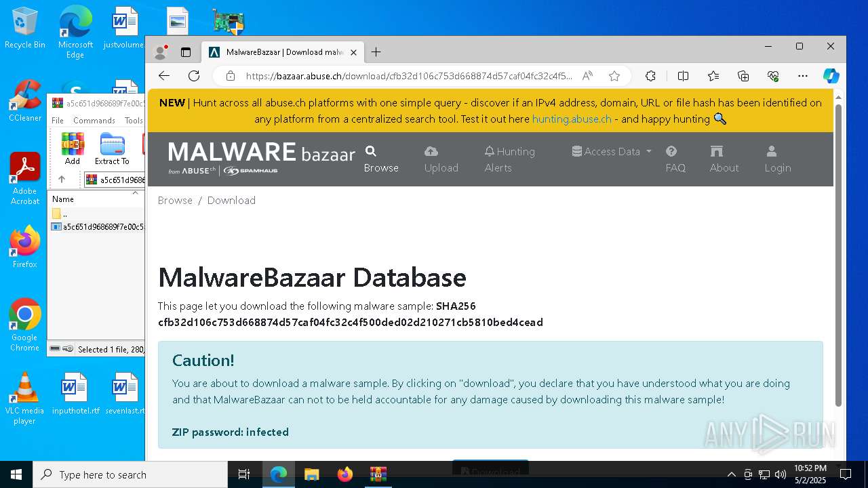Image resolution: width=868 pixels, height=488 pixels.
Task: Open WinRAR File menu
Action: [x=58, y=121]
